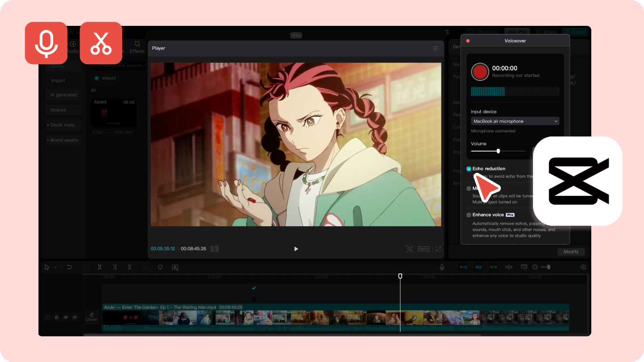
Task: Split the clip using the split icon
Action: click(100, 267)
